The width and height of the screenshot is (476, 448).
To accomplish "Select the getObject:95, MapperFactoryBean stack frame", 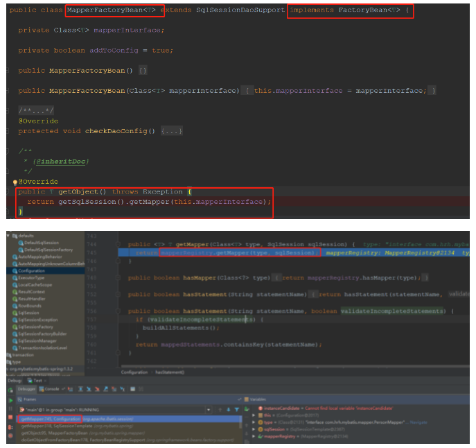I will (55, 433).
